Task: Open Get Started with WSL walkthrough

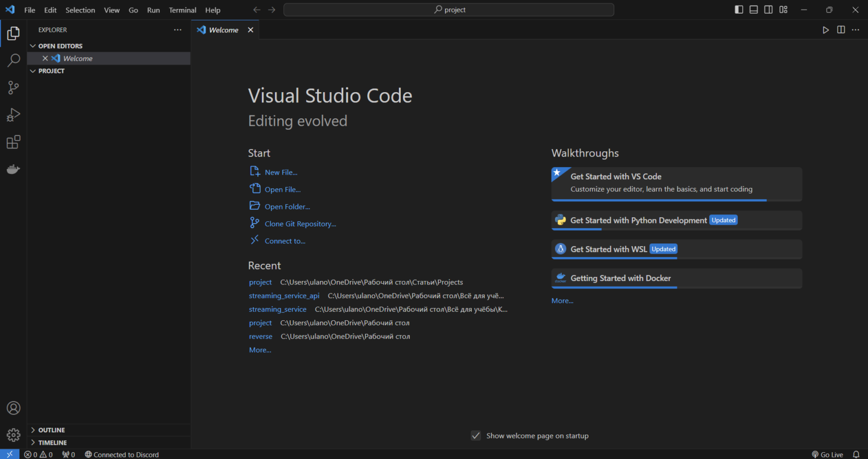Action: (x=677, y=250)
